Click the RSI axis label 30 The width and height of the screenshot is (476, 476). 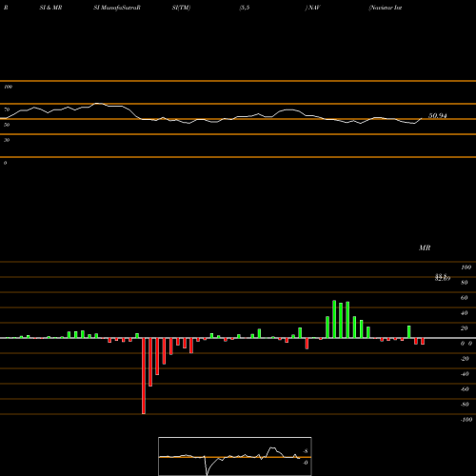[7, 140]
